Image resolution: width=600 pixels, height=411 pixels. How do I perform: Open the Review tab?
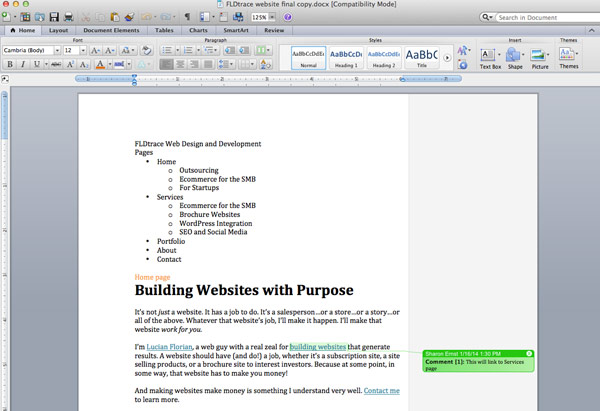274,30
